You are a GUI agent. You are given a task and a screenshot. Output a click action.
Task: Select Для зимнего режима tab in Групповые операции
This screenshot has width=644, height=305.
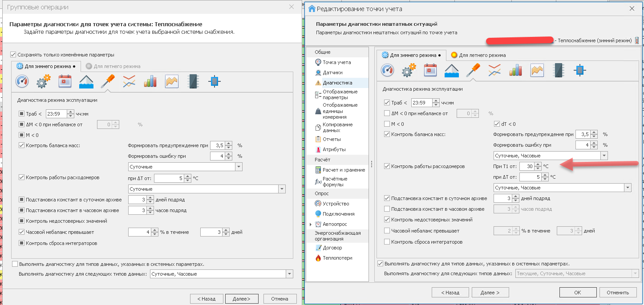tap(46, 66)
